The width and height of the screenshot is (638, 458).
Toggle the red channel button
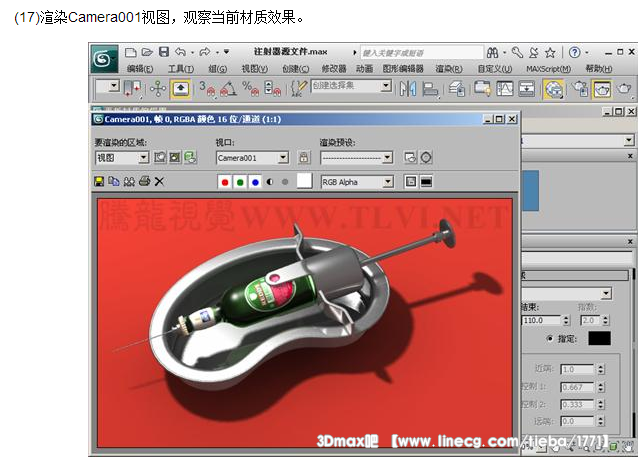point(225,182)
